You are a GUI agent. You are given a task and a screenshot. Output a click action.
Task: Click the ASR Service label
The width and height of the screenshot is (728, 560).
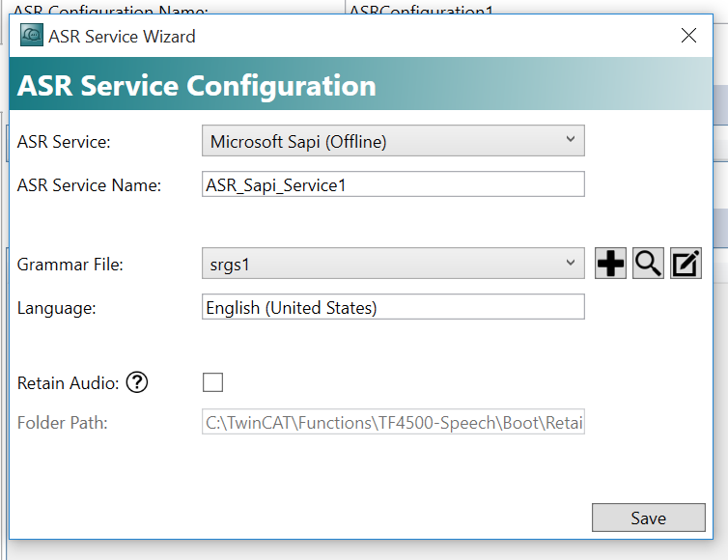pyautogui.click(x=64, y=142)
